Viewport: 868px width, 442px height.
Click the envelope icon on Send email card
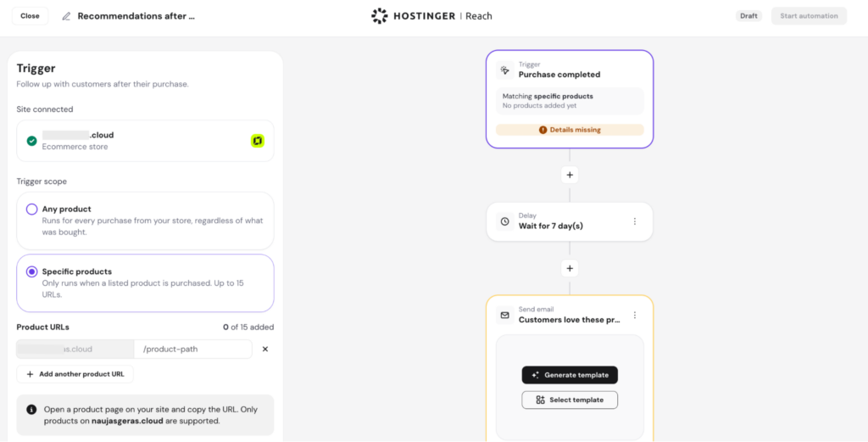504,315
